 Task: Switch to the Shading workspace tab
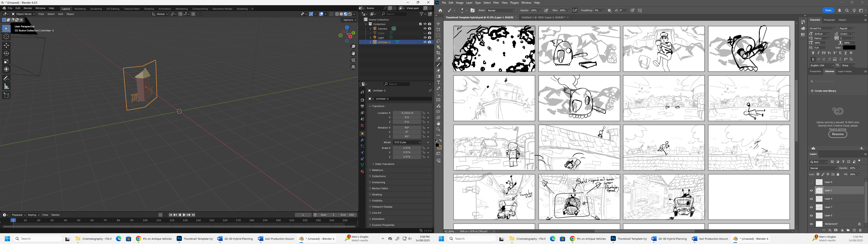(149, 9)
